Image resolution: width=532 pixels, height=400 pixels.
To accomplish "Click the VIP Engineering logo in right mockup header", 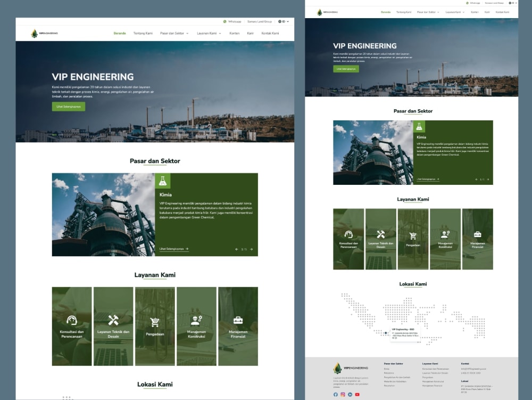I will (x=327, y=12).
